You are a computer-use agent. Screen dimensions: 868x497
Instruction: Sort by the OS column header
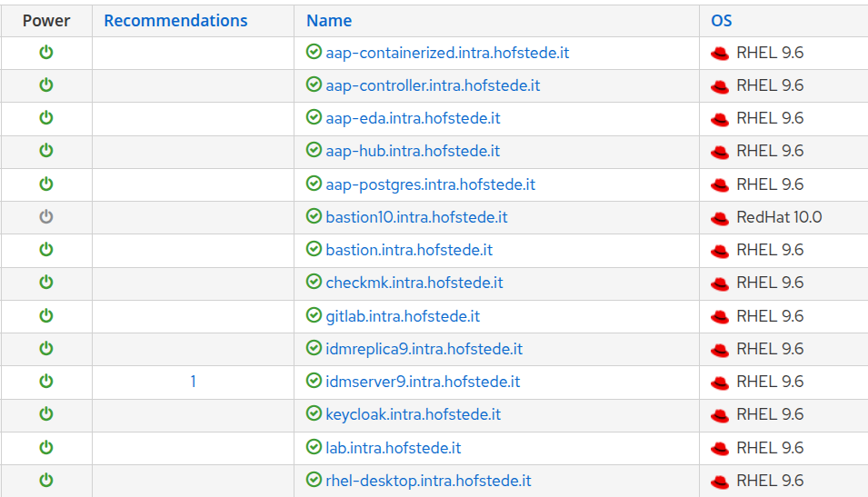722,20
